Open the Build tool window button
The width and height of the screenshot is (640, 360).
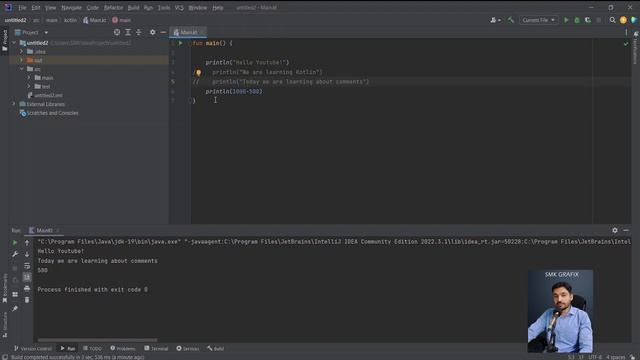point(215,349)
